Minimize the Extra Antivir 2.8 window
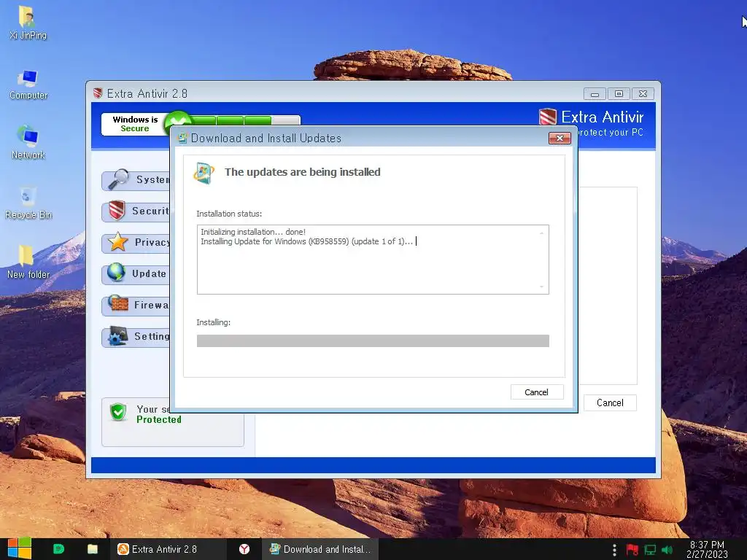The height and width of the screenshot is (560, 747). [595, 94]
